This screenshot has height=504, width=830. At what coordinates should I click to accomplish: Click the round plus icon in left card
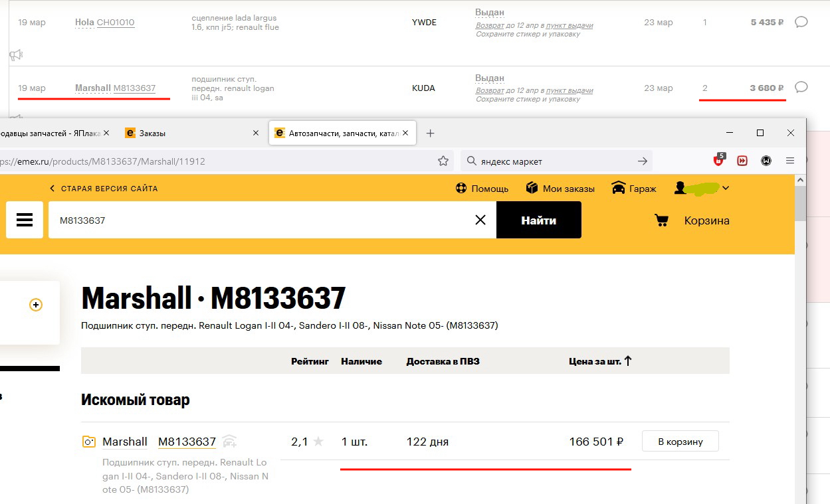(36, 305)
